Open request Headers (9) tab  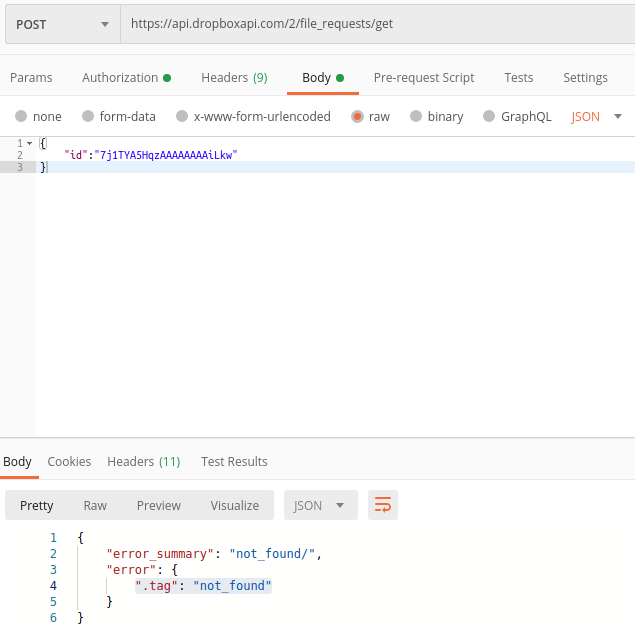pos(234,77)
